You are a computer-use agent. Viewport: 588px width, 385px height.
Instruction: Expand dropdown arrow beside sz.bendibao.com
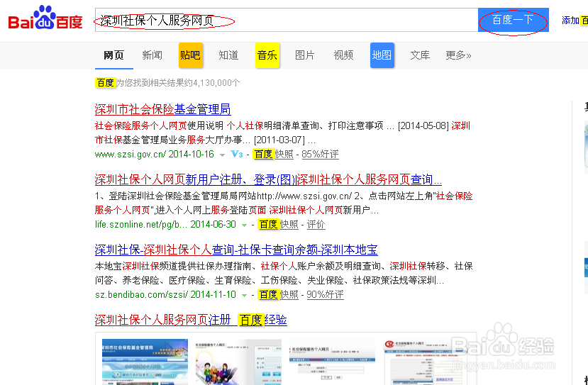pos(245,295)
